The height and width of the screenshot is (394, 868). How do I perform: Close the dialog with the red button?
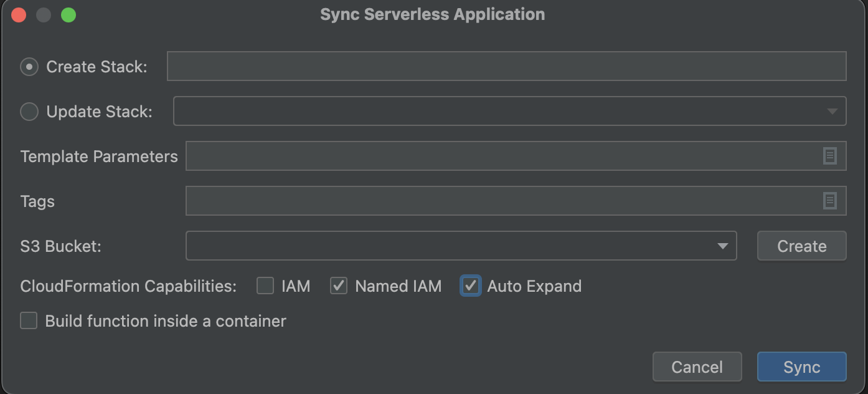[x=19, y=15]
